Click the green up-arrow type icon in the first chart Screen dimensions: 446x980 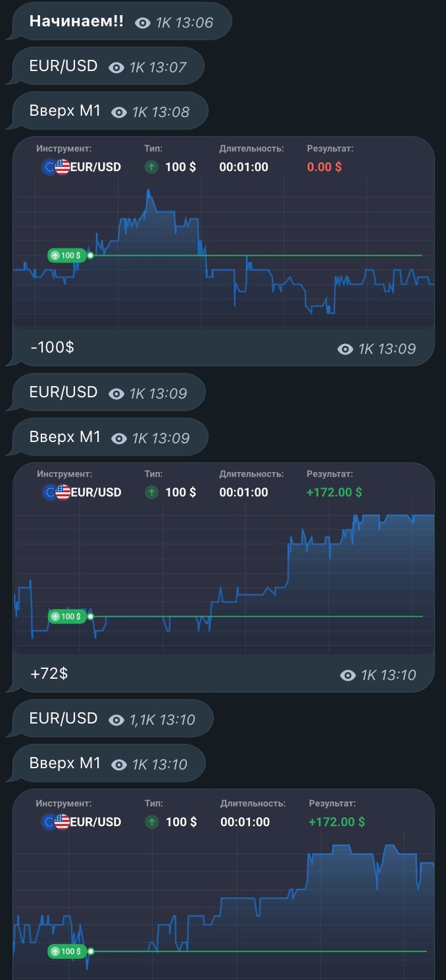click(x=151, y=167)
